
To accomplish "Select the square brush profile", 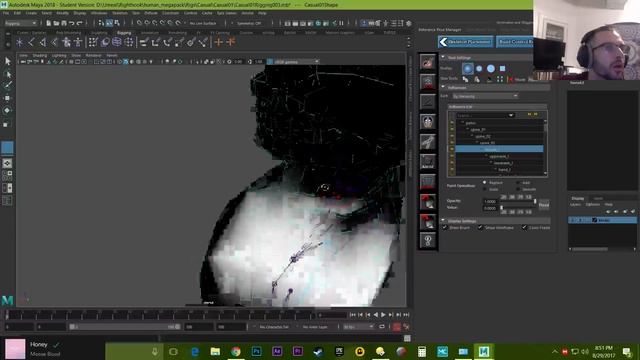I will [502, 69].
